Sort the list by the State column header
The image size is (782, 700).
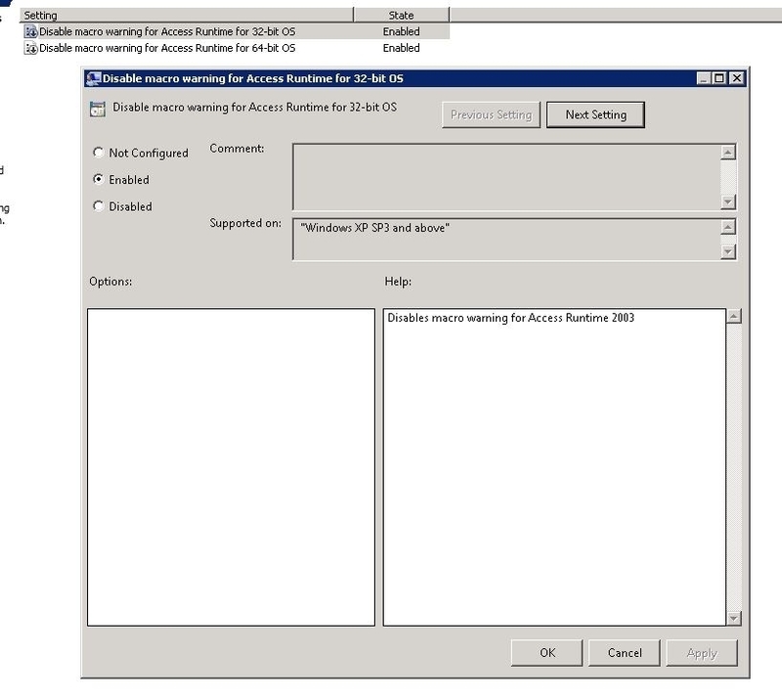coord(400,14)
